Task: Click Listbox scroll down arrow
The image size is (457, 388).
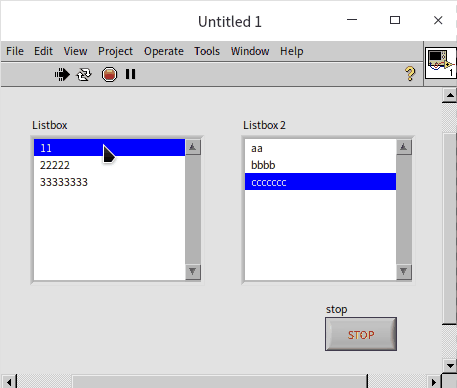Action: (x=193, y=272)
